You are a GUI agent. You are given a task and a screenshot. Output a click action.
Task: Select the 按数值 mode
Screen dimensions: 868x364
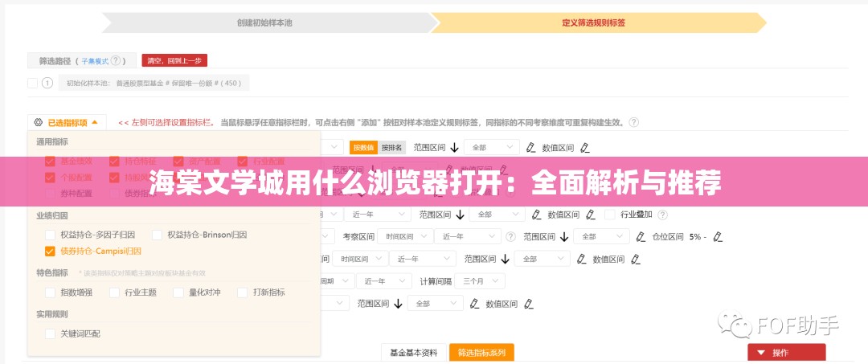tap(364, 147)
